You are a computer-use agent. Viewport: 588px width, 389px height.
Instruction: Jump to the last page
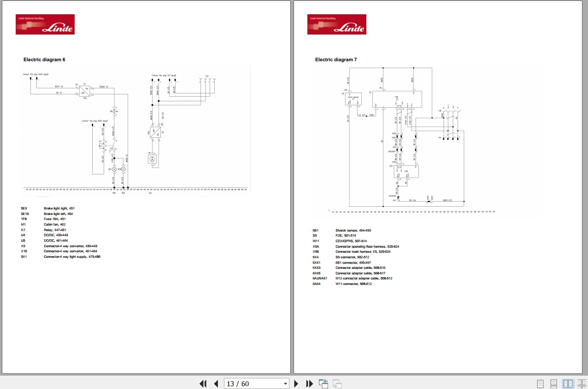tap(310, 383)
